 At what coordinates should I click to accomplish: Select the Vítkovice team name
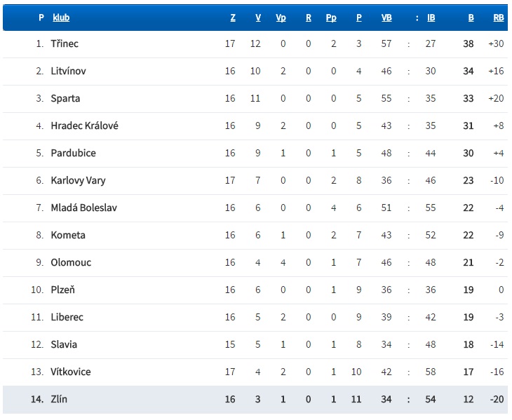click(x=71, y=372)
